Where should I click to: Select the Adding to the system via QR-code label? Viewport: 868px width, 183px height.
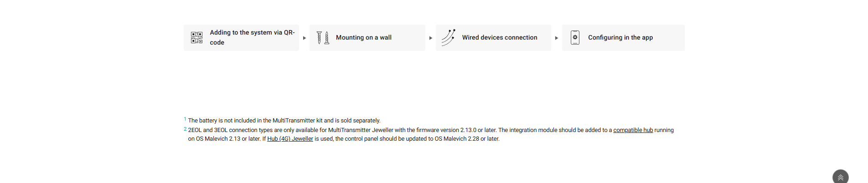coord(252,37)
